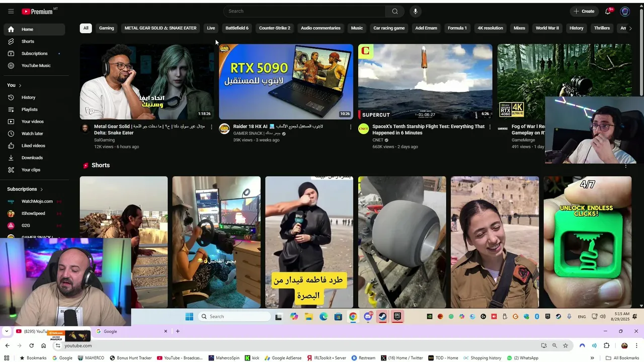Go to Home in the sidebar
Screen dimensions: 644x362
pyautogui.click(x=34, y=29)
